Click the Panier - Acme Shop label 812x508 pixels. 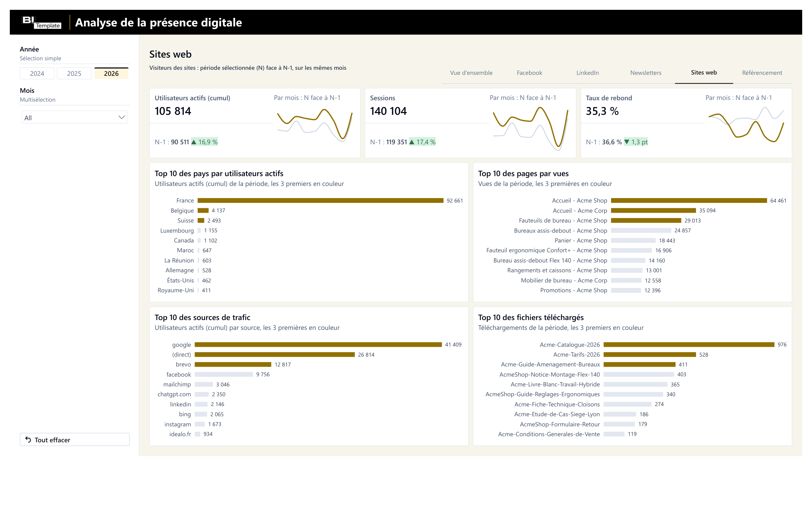[581, 240]
